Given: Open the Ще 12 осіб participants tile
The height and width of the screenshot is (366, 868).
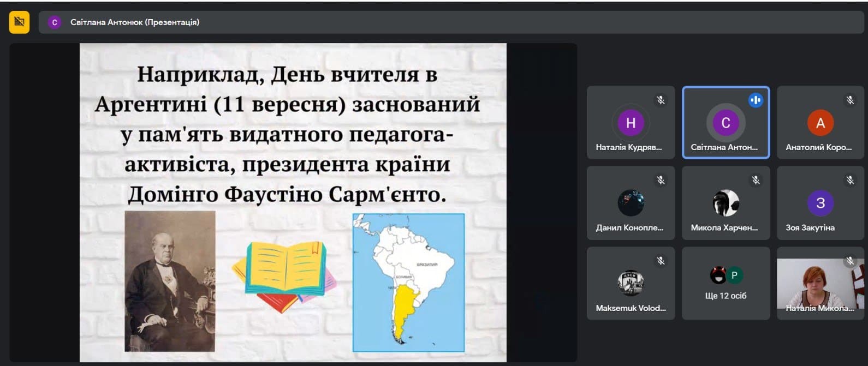Looking at the screenshot, I should coord(726,283).
